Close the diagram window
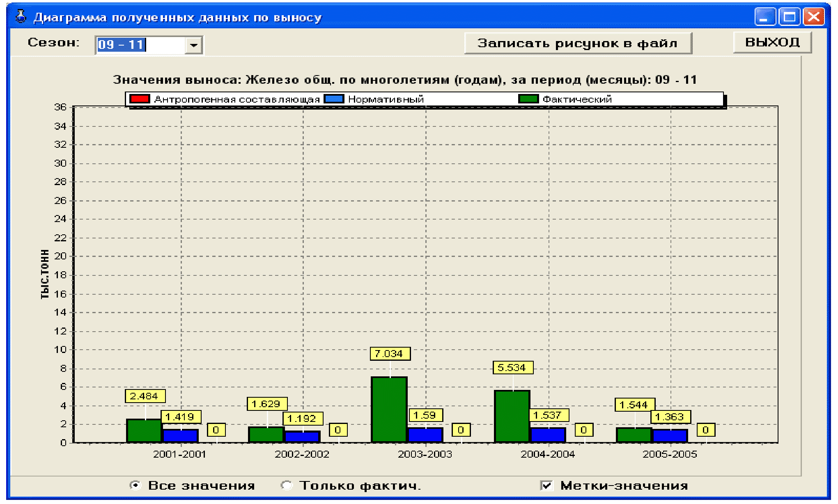Viewport: 838px width, 504px height. 814,17
